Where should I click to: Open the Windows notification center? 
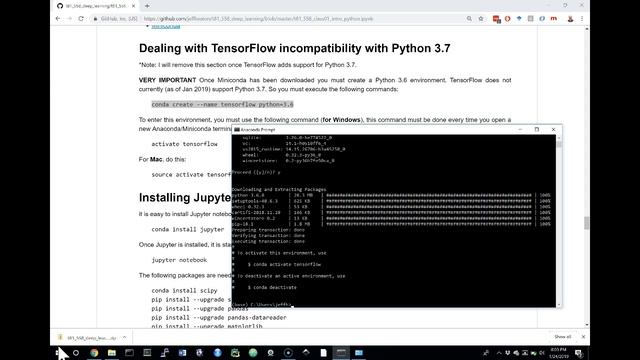tap(579, 353)
